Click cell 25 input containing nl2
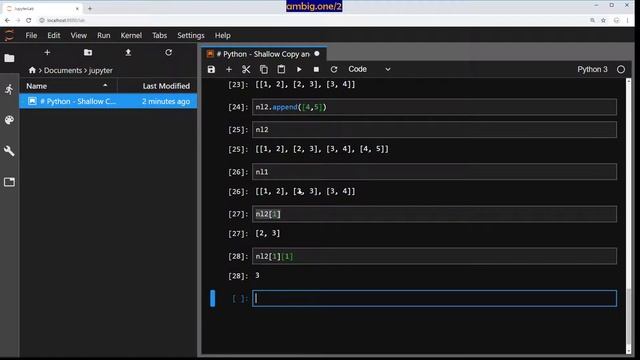The width and height of the screenshot is (640, 360). 434,129
